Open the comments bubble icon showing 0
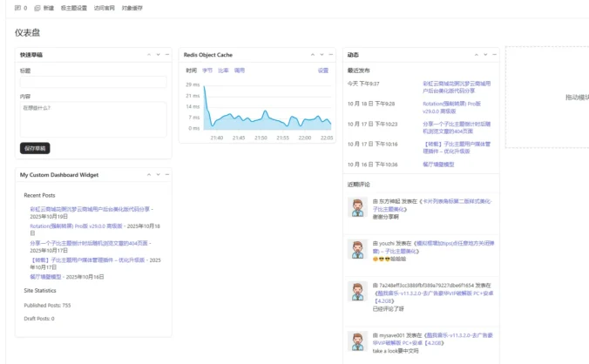Image resolution: width=589 pixels, height=364 pixels. coord(21,8)
